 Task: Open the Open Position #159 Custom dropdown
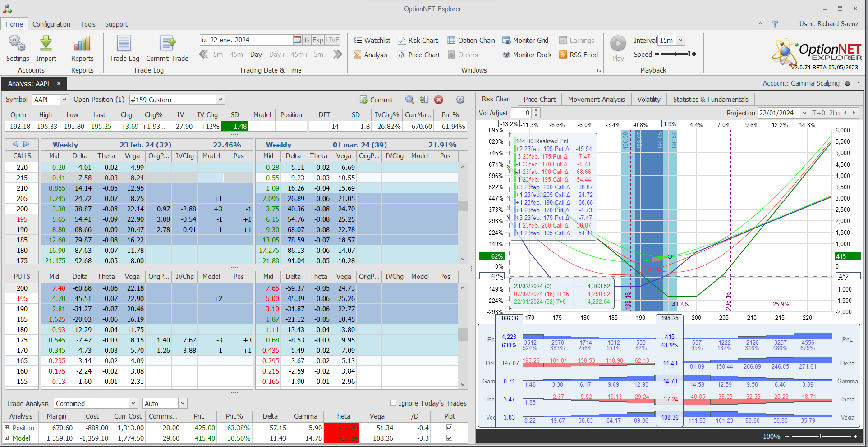coord(220,100)
